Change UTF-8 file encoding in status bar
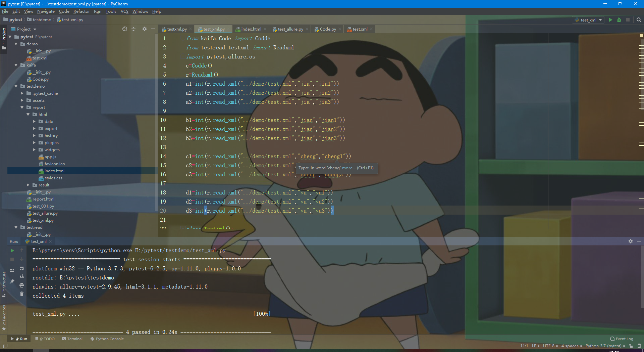This screenshot has height=352, width=644. 550,346
